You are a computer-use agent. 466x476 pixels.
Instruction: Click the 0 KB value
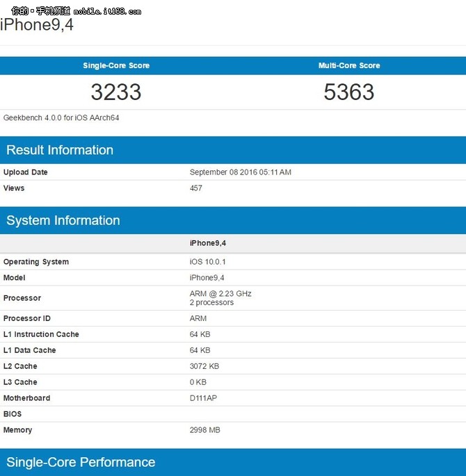coord(198,382)
